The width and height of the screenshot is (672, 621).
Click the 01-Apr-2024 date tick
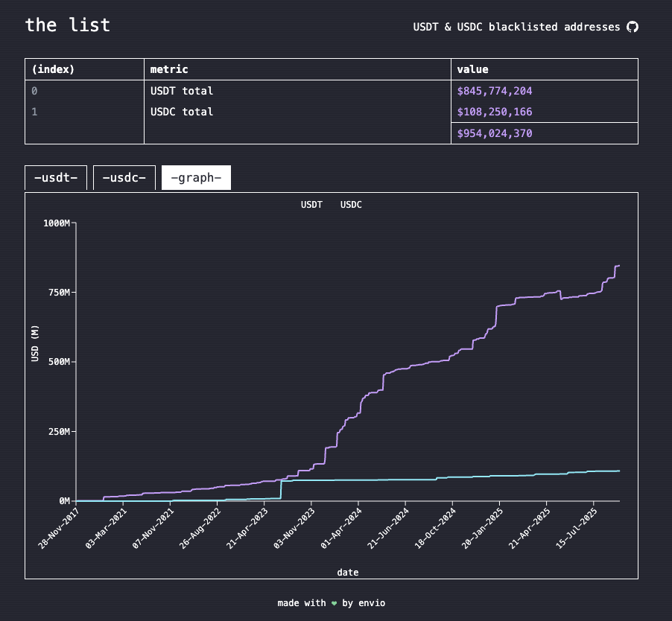340,529
